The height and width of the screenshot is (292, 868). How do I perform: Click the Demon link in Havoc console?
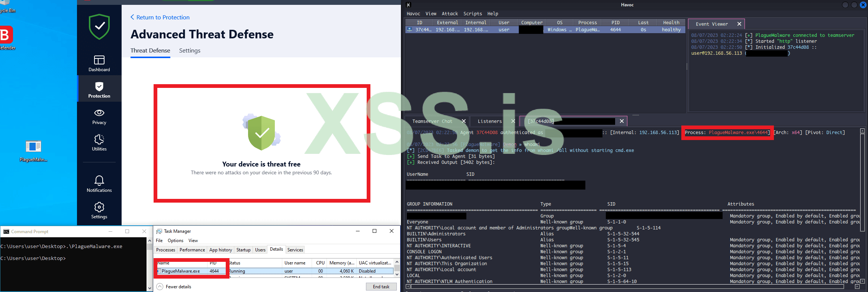pos(509,145)
